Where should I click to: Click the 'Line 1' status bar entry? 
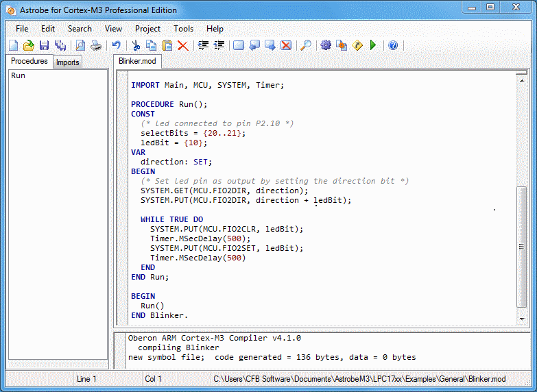pos(86,379)
